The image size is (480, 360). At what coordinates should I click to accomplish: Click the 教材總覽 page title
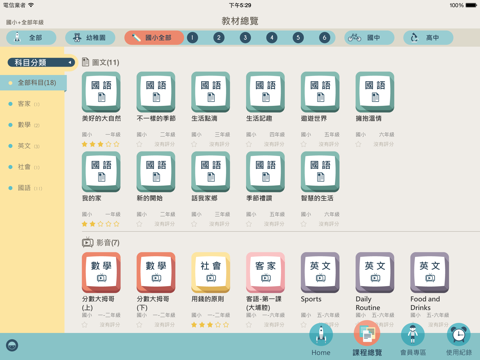(x=240, y=21)
